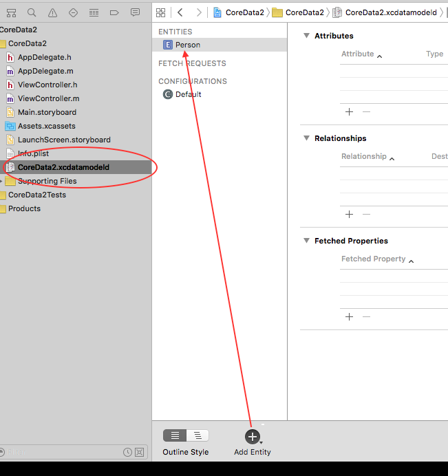Open Info.plist file
448x476 pixels.
pos(33,153)
